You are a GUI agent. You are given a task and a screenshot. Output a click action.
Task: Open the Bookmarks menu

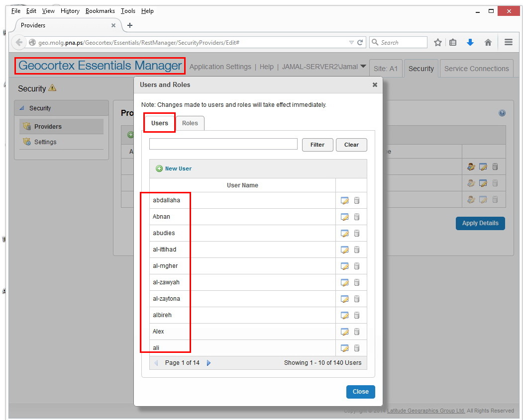click(100, 11)
